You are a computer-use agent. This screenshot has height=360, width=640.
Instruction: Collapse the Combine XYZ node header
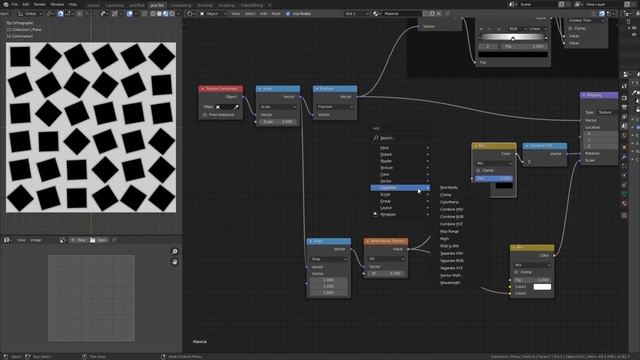coord(527,146)
